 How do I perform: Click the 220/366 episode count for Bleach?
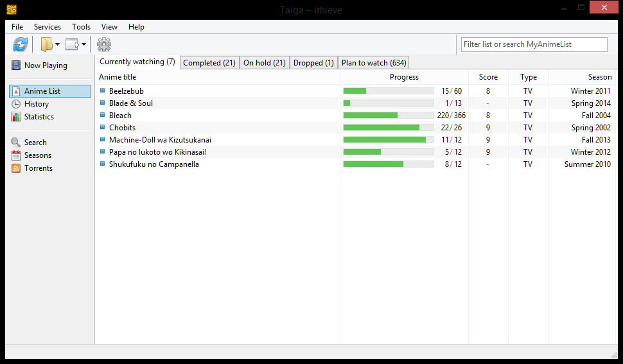coord(452,116)
